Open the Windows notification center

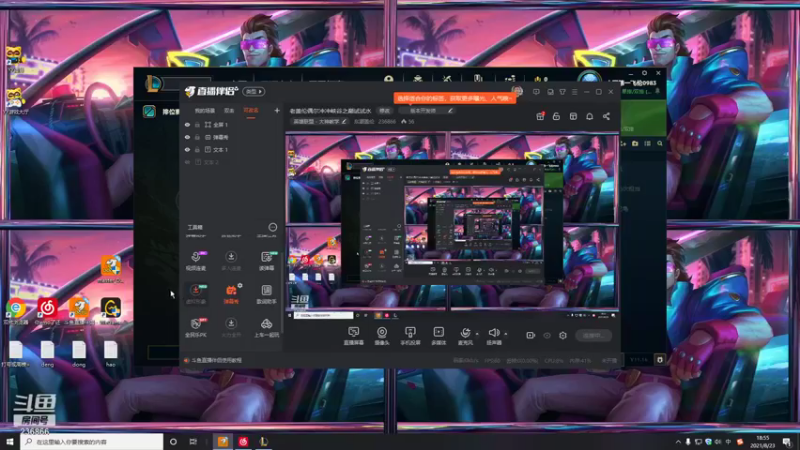click(x=788, y=441)
